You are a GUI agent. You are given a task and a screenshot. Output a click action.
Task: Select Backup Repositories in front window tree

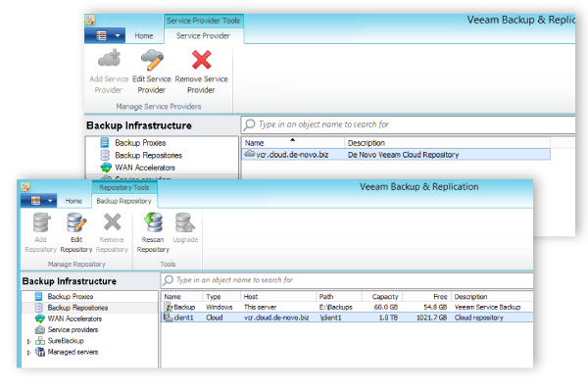point(77,308)
